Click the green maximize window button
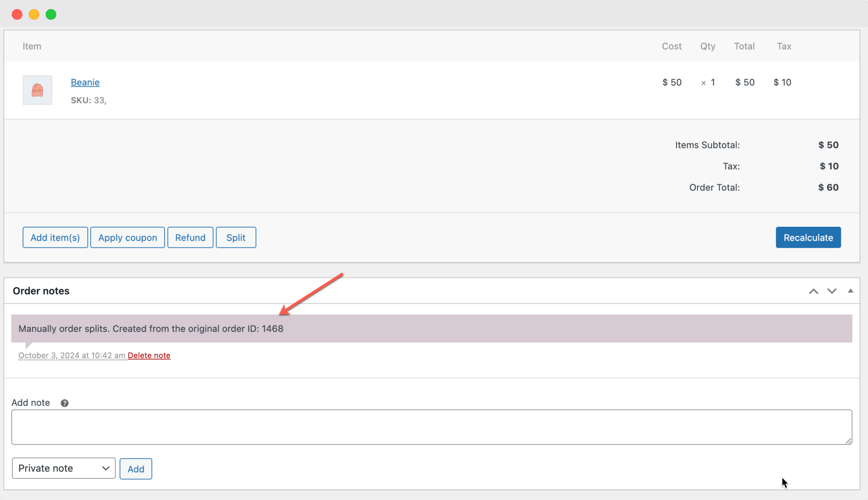 click(51, 14)
